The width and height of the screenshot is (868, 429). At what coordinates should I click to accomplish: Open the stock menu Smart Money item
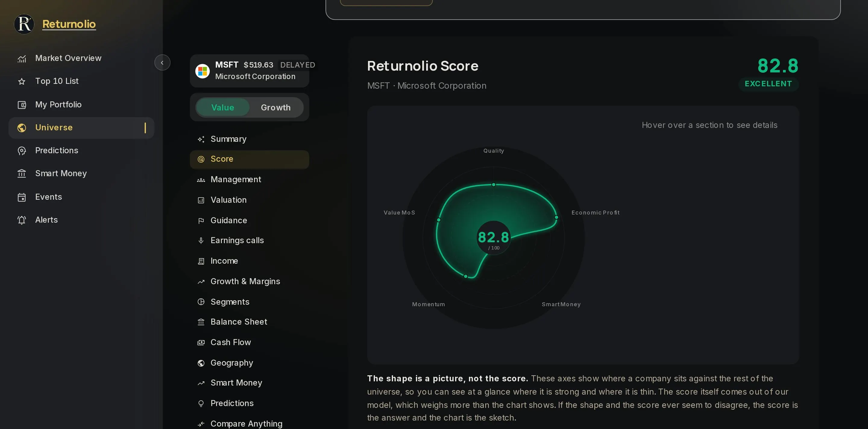tap(249, 383)
